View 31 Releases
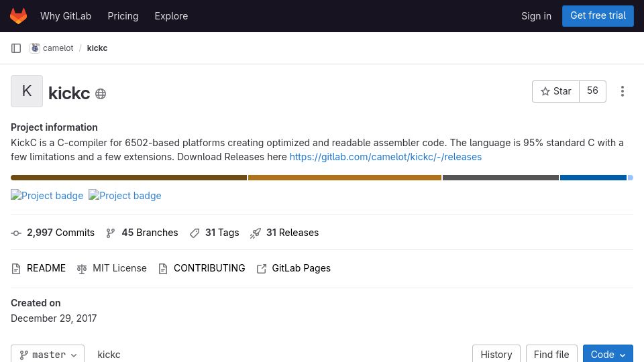The height and width of the screenshot is (362, 644). [x=292, y=233]
